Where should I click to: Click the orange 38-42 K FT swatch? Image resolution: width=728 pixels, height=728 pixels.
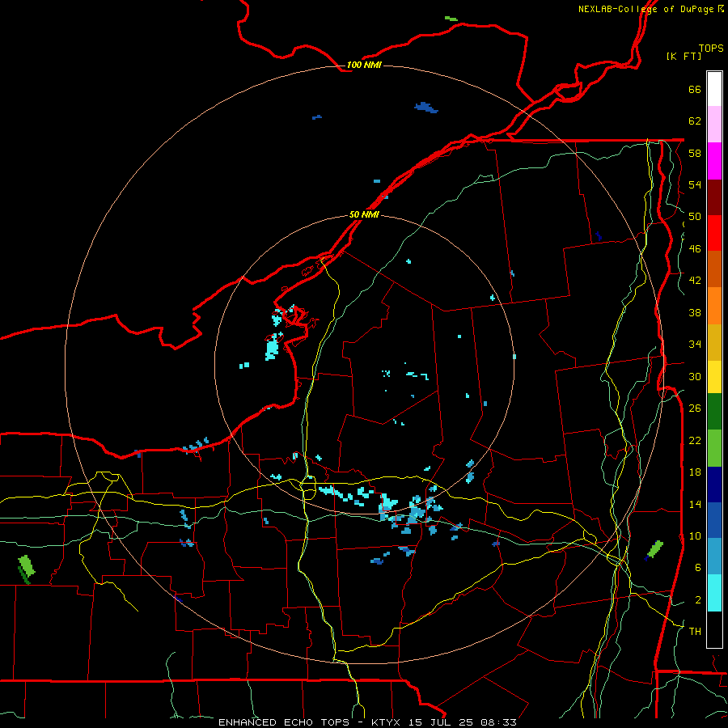click(x=714, y=306)
